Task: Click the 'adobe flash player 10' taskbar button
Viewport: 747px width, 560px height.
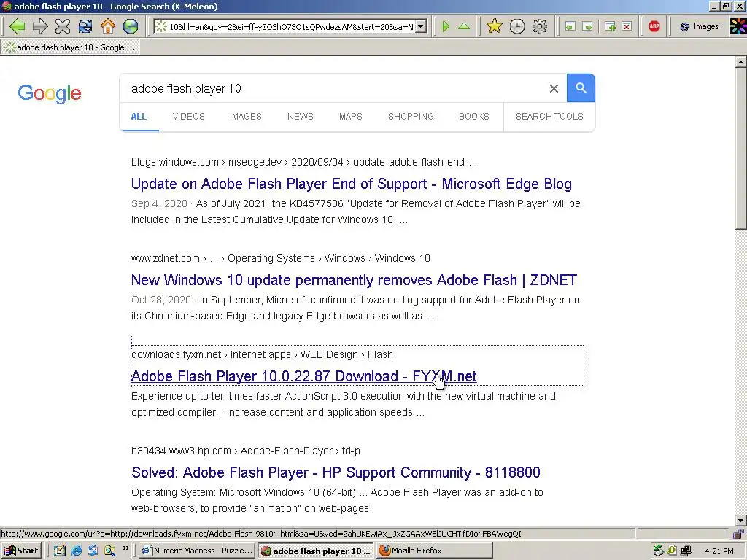Action: (x=316, y=551)
